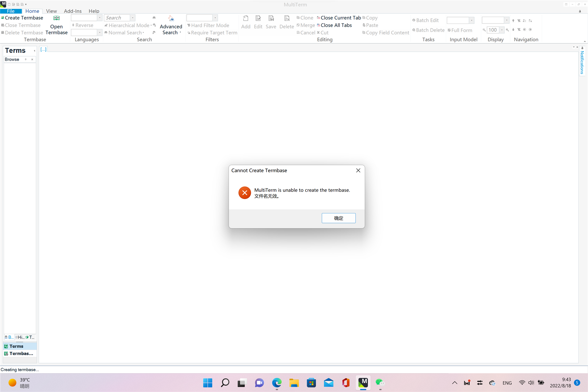Viewport: 588px width, 392px height.
Task: Expand the Input Model dropdown
Action: (x=472, y=20)
